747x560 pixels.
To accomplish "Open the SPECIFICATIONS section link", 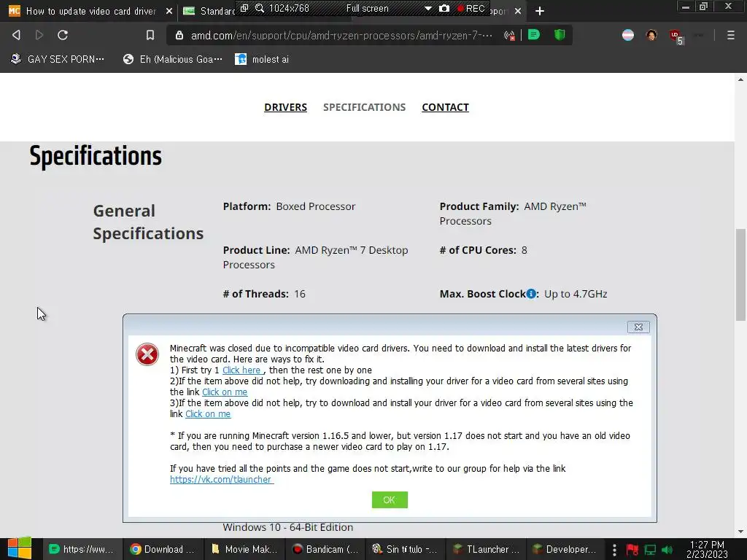I will (x=365, y=107).
